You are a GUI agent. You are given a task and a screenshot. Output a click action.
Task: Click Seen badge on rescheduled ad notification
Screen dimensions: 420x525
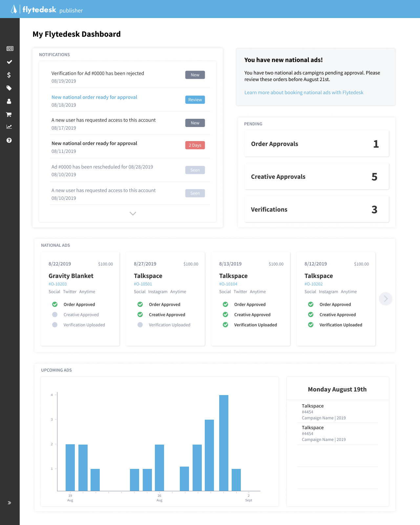click(x=195, y=170)
